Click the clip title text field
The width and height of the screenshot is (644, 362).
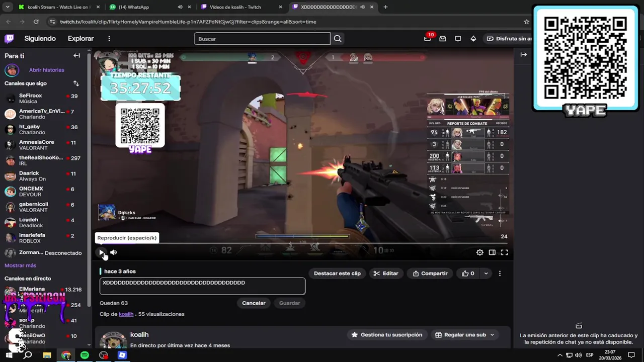pyautogui.click(x=202, y=286)
